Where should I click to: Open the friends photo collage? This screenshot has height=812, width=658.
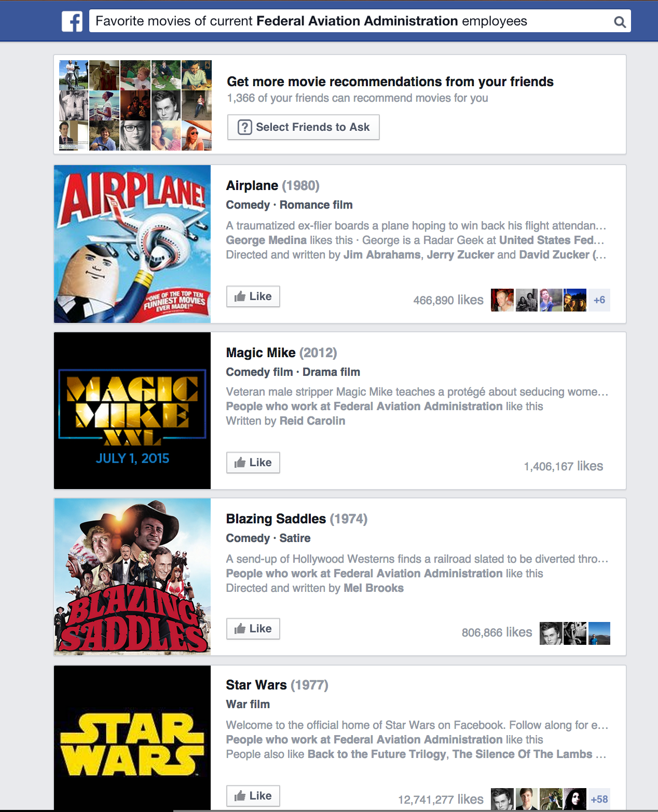point(135,105)
